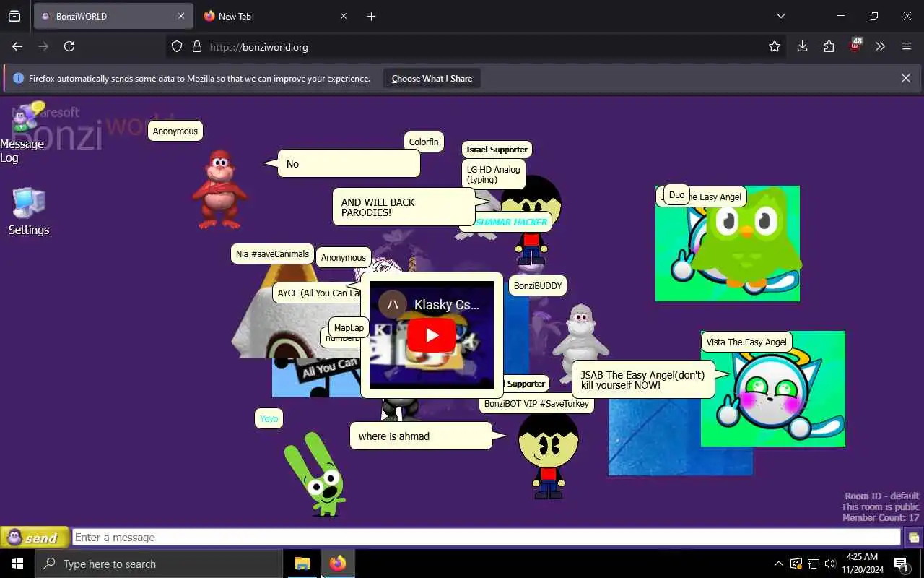Click the tracking protection shield icon
The image size is (924, 578).
click(177, 46)
